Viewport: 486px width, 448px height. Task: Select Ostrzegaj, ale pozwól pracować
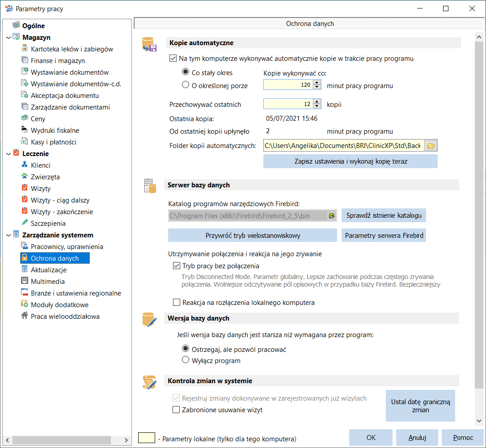click(186, 349)
